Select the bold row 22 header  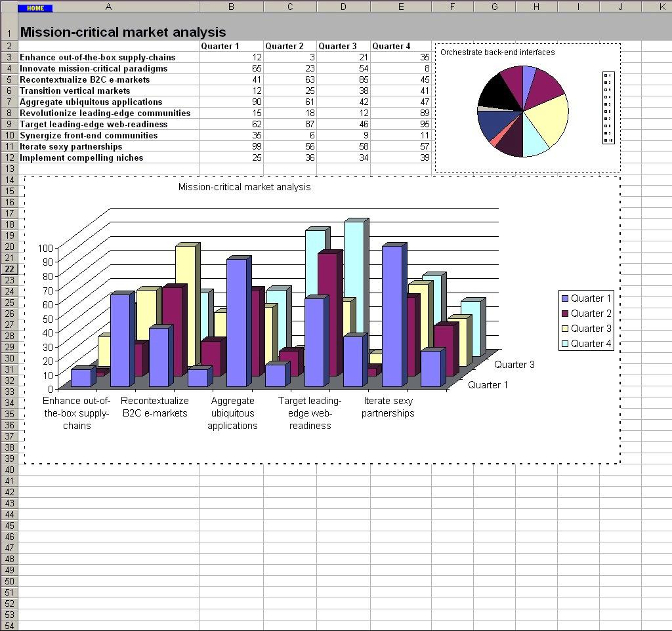(9, 269)
